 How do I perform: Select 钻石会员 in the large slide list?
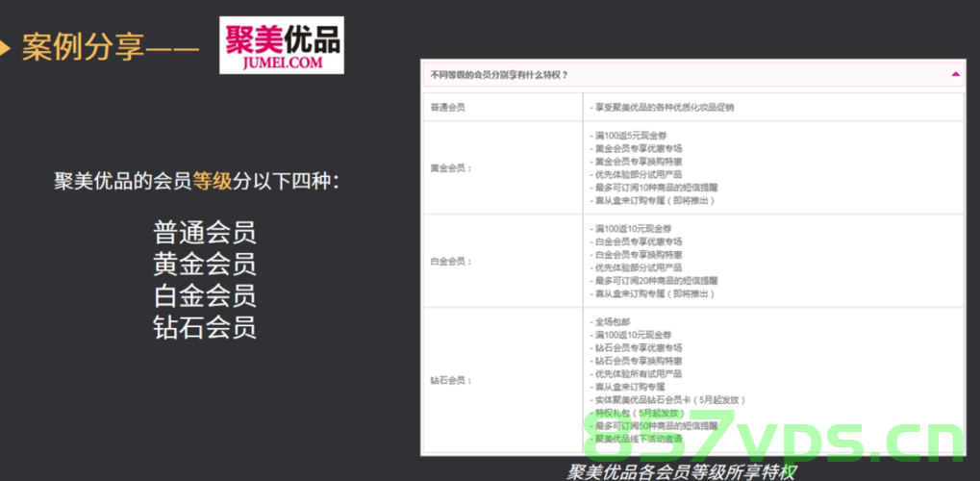click(x=205, y=327)
